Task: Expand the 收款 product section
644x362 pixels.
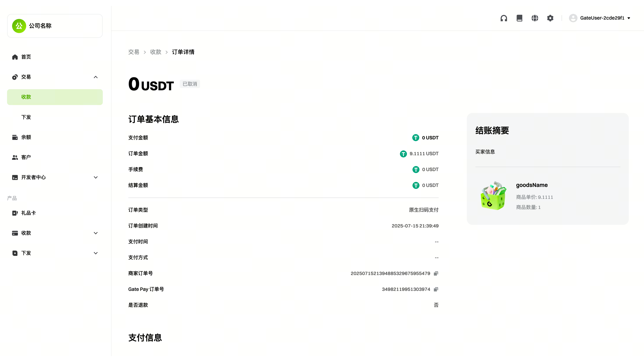Action: (96, 233)
